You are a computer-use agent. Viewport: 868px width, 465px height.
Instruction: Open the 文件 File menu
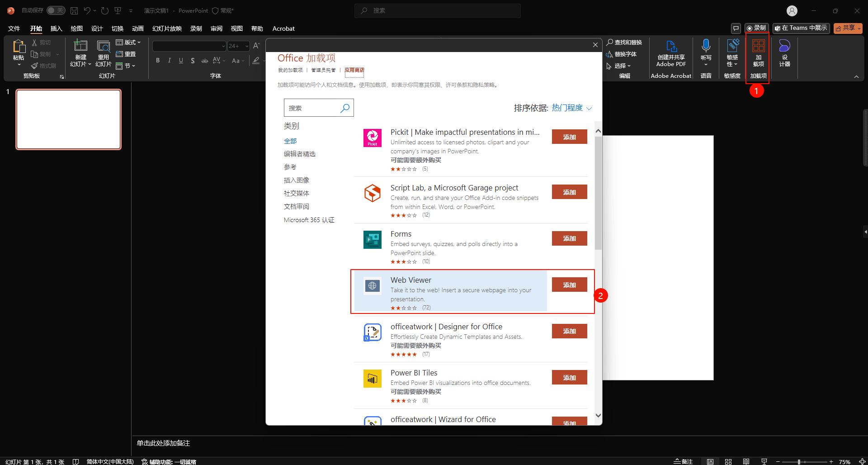pyautogui.click(x=14, y=28)
